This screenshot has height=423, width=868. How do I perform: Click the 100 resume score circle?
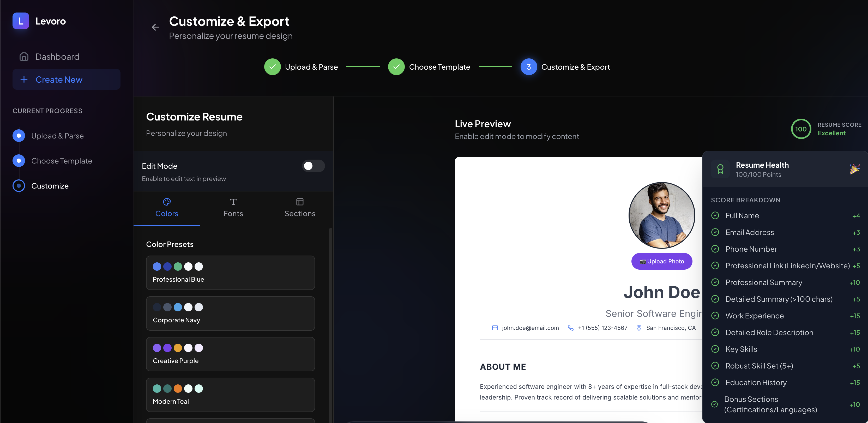(801, 129)
